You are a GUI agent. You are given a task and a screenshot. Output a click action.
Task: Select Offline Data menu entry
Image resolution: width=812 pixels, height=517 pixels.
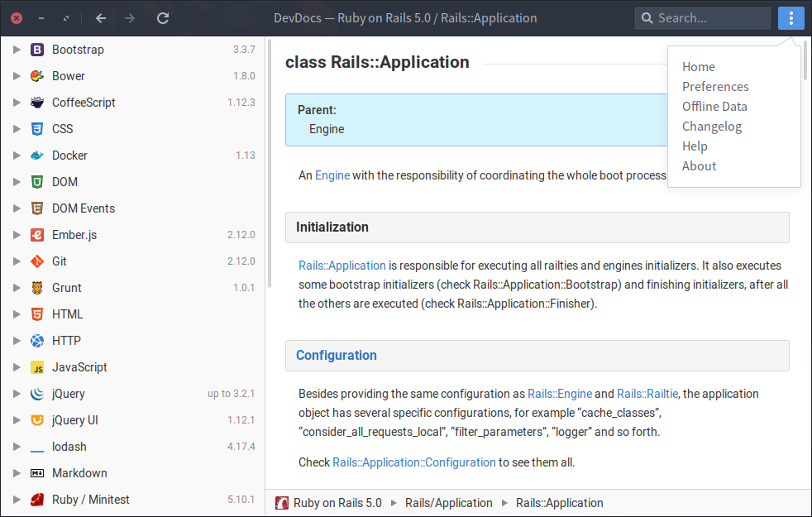click(x=714, y=106)
